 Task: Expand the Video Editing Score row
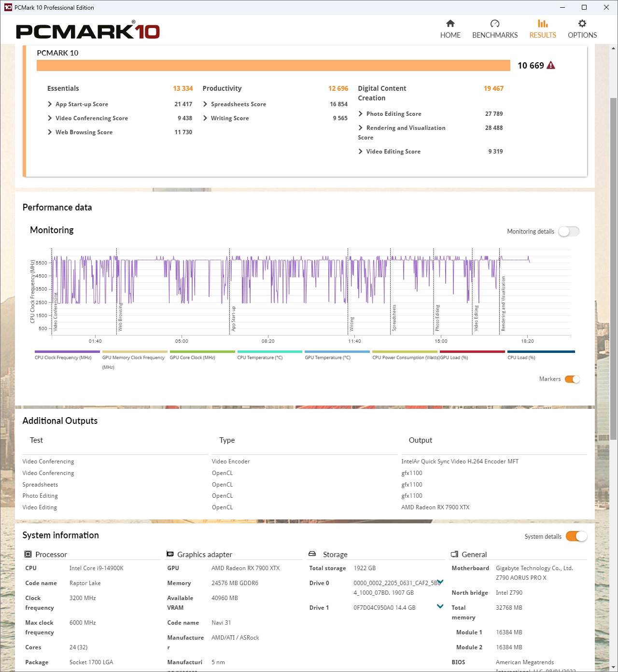coord(361,152)
